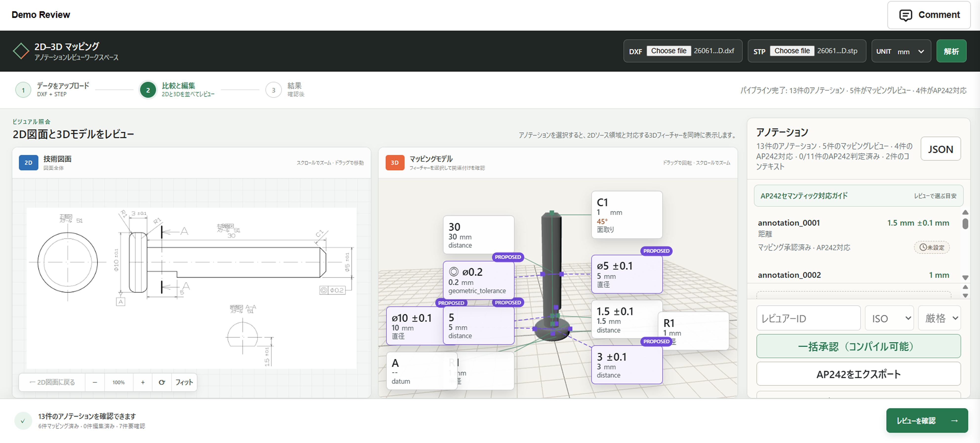Select the 30 mm distance card
Screen dimensions: 980x443
(478, 235)
